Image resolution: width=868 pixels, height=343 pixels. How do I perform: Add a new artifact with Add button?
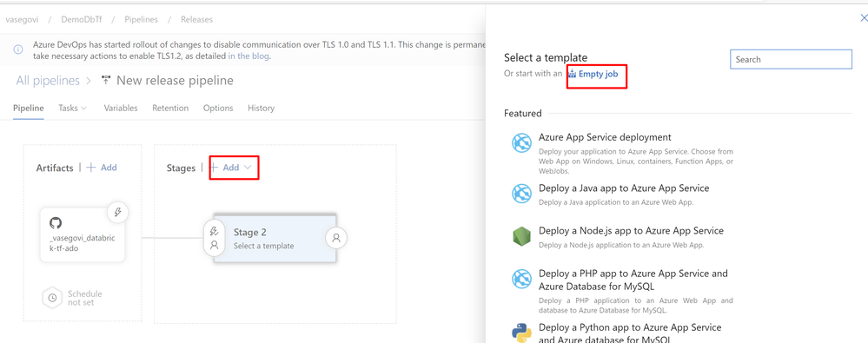pos(102,167)
